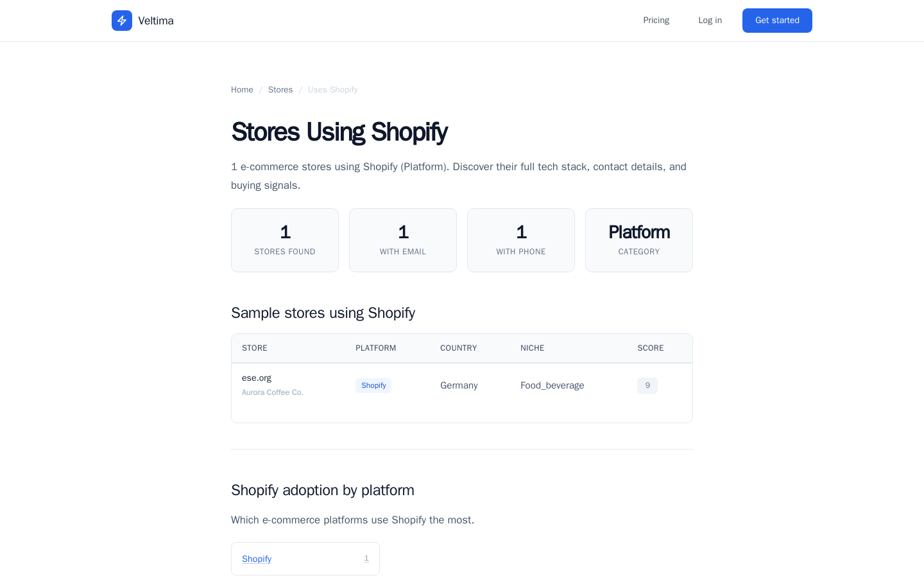The image size is (924, 578).
Task: Navigate to Home breadcrumb
Action: (x=242, y=90)
